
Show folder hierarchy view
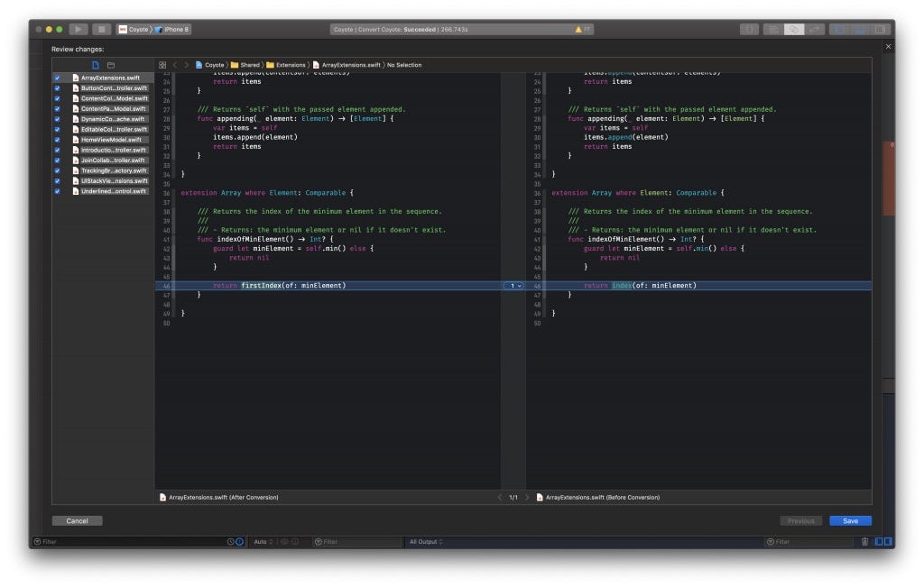pos(111,65)
